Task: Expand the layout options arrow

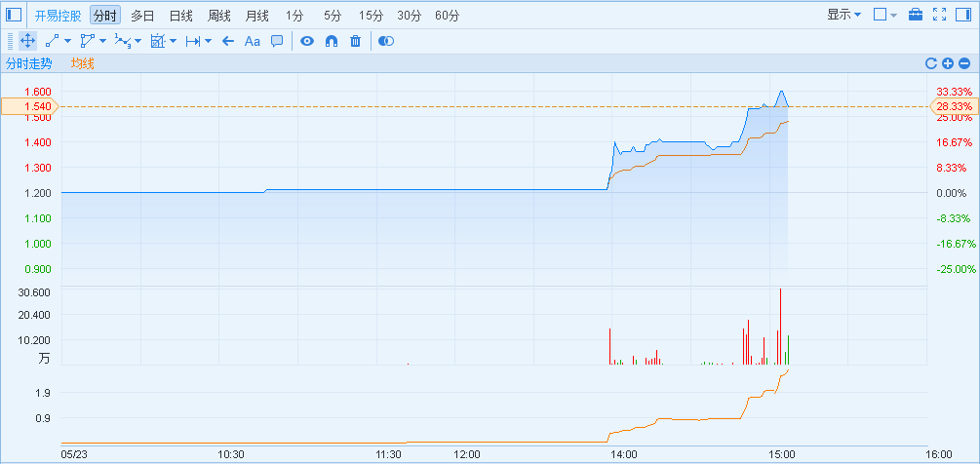Action: (x=894, y=15)
